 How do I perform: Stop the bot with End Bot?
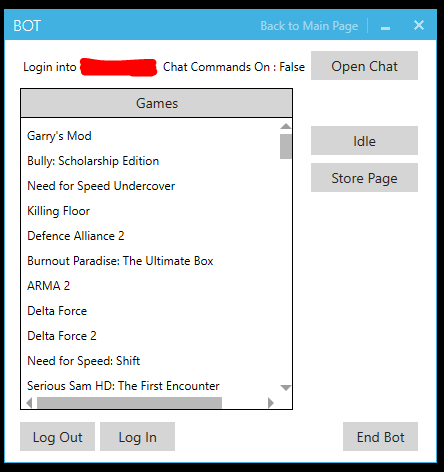[x=380, y=437]
